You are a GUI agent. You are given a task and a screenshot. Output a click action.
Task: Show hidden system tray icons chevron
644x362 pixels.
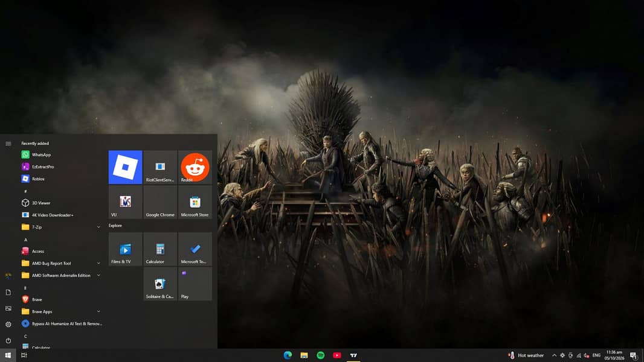point(554,355)
